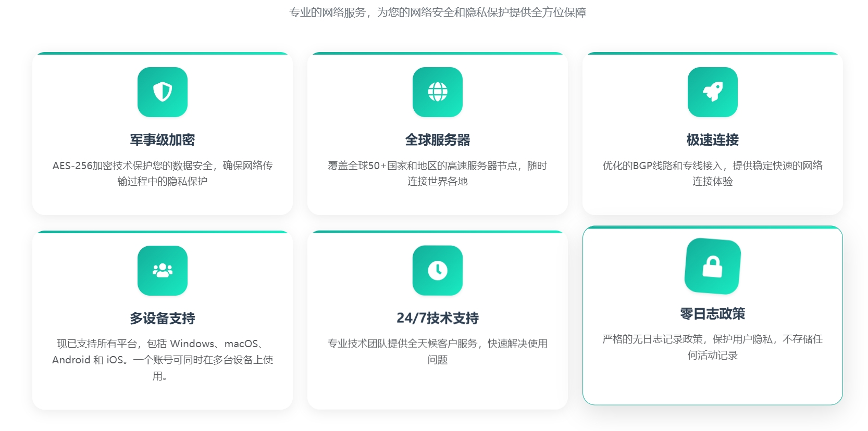Click the globe icon above 全球服务器
The image size is (868, 431).
coord(438,92)
